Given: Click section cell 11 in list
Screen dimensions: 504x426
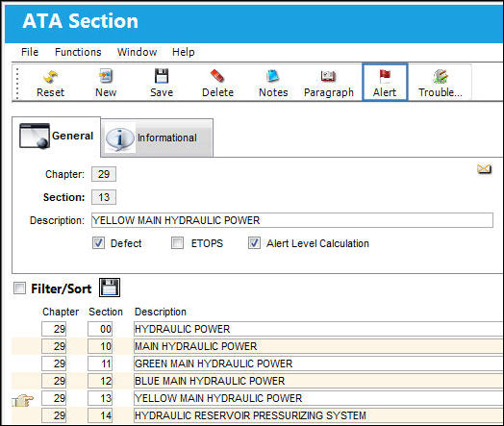Looking at the screenshot, I should [x=100, y=363].
